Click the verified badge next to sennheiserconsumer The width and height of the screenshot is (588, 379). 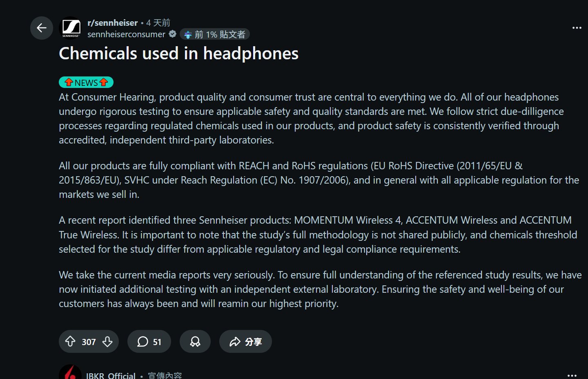(x=173, y=34)
